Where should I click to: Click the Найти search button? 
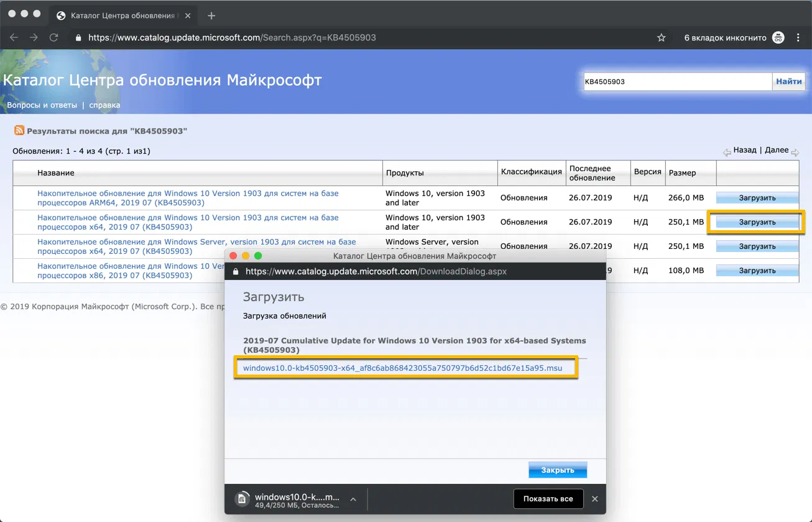coord(789,82)
